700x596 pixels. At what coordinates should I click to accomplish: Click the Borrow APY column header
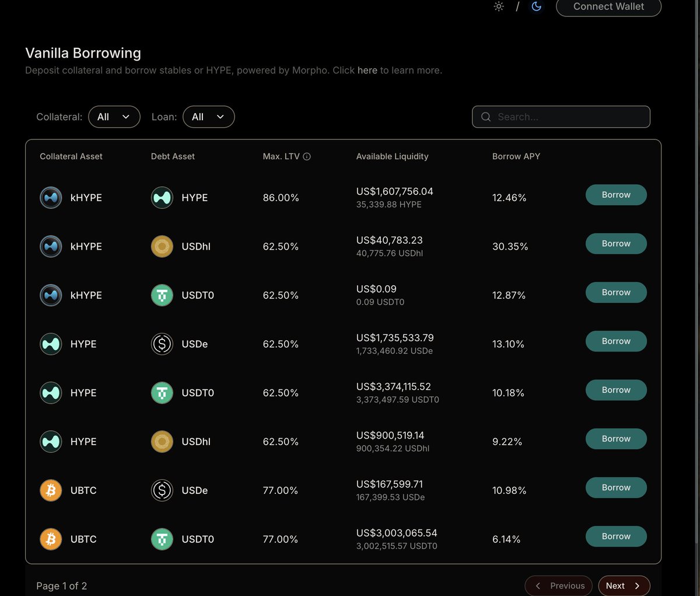[516, 156]
